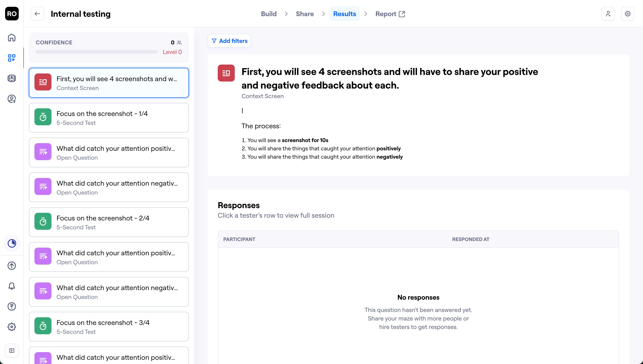This screenshot has height=364, width=643.
Task: Select the Results step
Action: coord(344,14)
